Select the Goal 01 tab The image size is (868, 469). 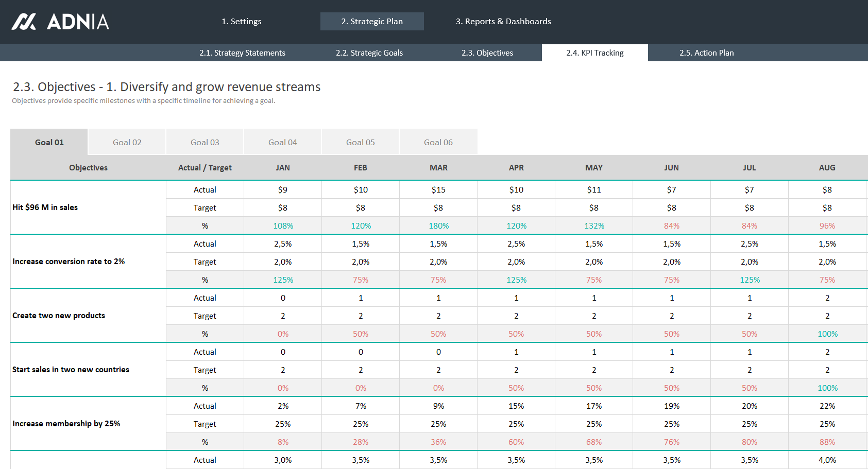49,143
